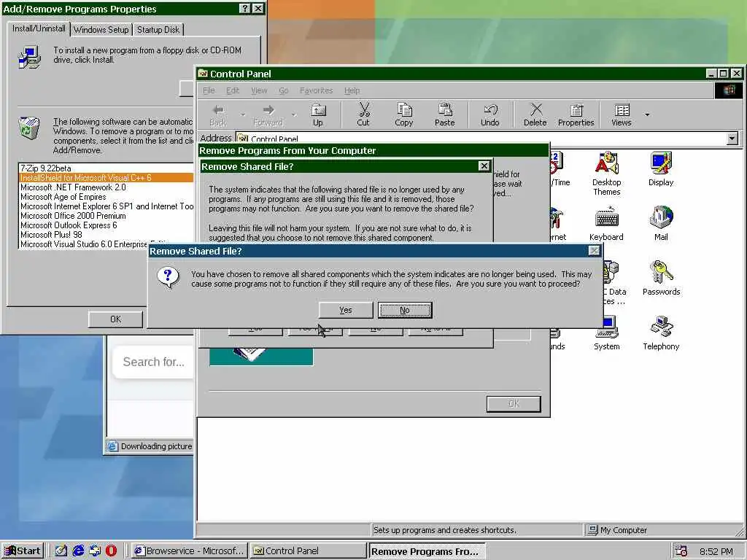Open the Back history dropdown arrow
The width and height of the screenshot is (747, 560).
tap(243, 114)
